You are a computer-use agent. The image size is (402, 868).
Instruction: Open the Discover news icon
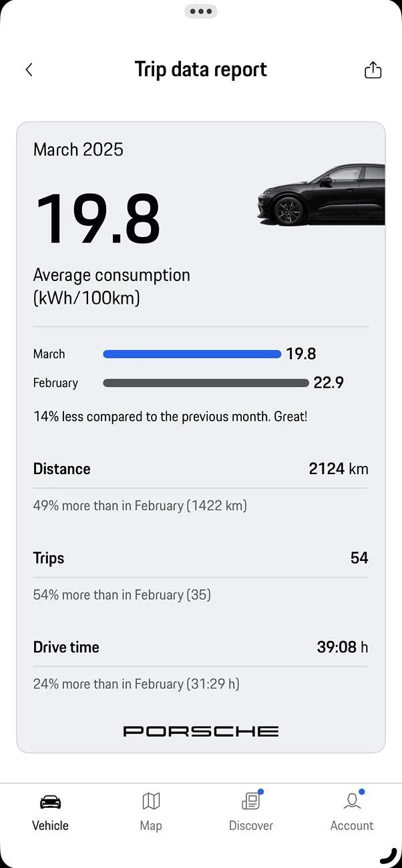[x=251, y=801]
